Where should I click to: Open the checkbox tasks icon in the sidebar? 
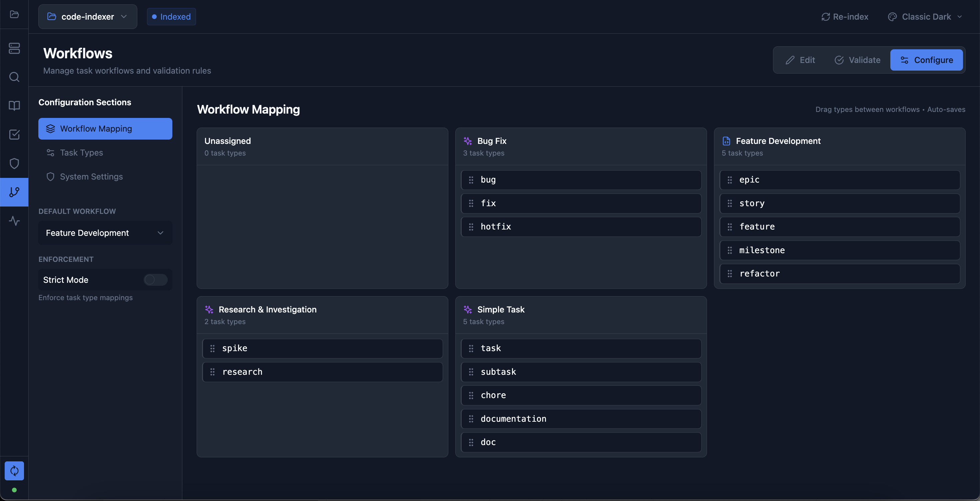14,135
